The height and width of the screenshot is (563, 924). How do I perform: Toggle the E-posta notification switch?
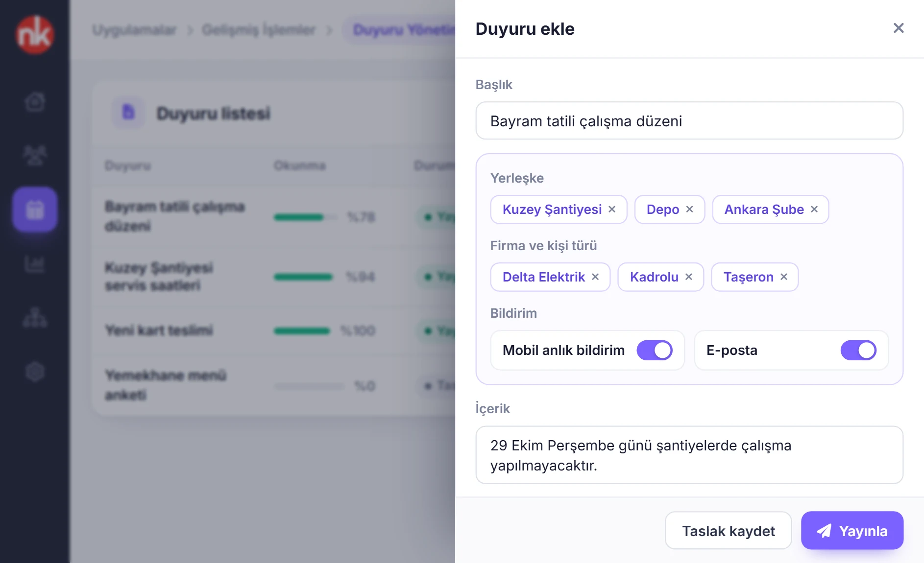tap(858, 350)
